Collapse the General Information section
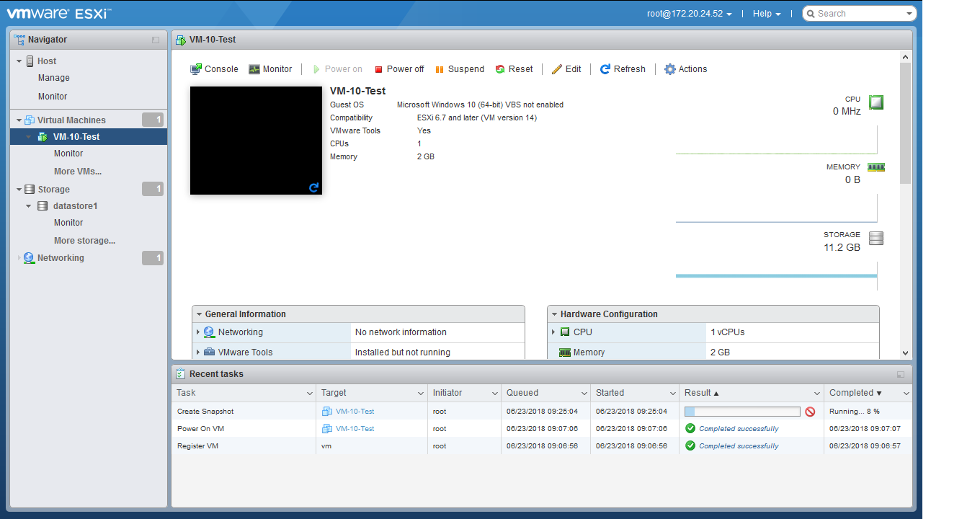980x519 pixels. click(x=198, y=314)
